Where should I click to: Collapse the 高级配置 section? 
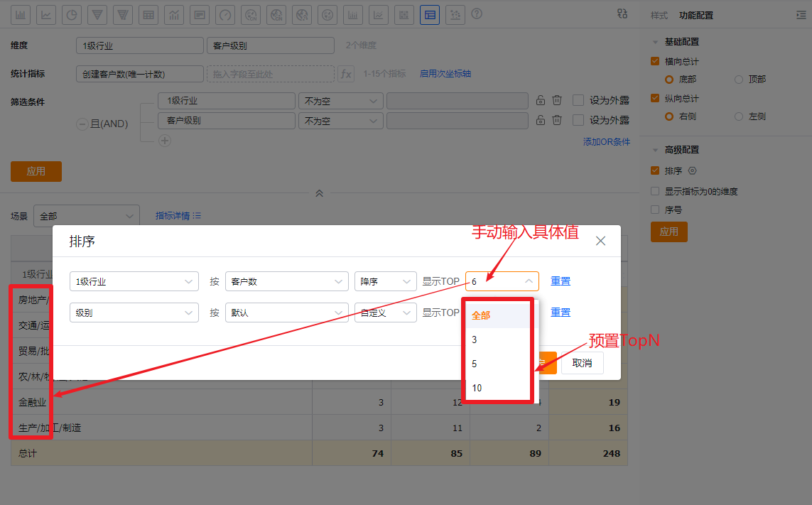655,150
